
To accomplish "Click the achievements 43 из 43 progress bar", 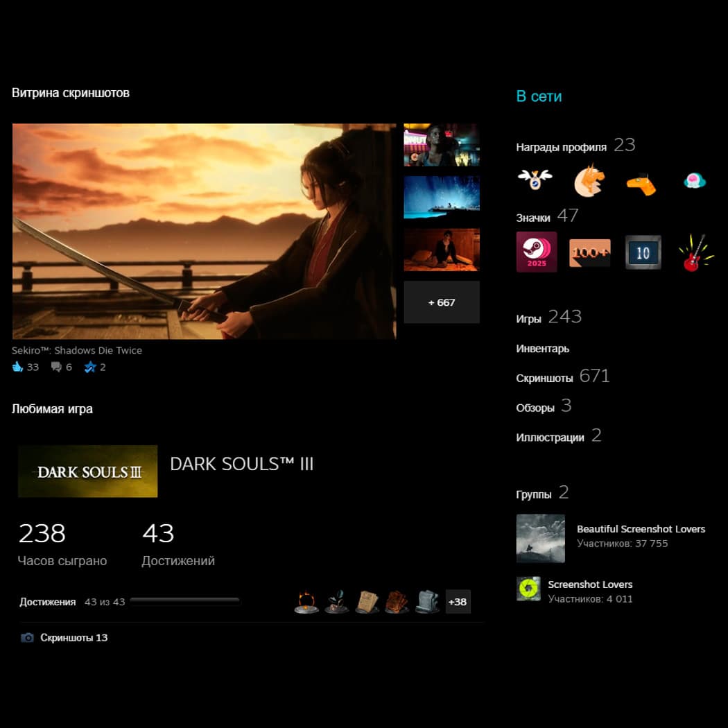I will [x=184, y=602].
